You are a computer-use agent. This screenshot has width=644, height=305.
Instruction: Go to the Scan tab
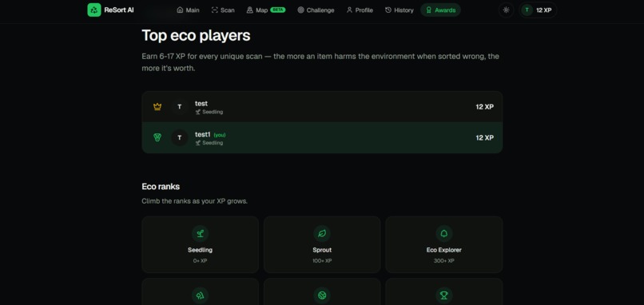click(223, 10)
